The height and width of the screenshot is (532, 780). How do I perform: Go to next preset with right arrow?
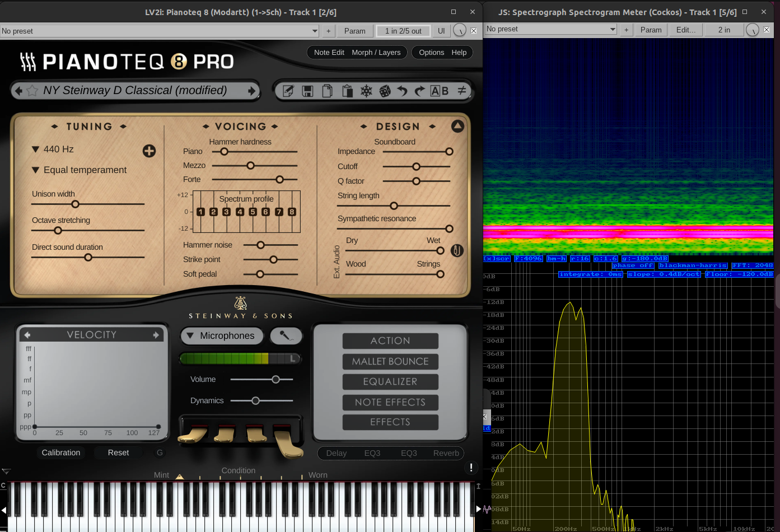tap(251, 91)
